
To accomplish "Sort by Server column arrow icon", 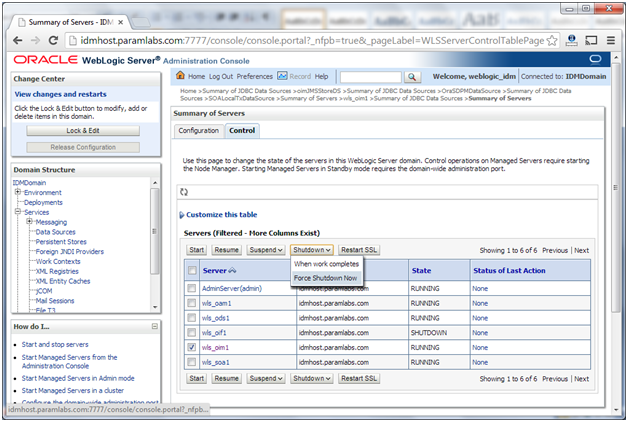I will click(232, 271).
